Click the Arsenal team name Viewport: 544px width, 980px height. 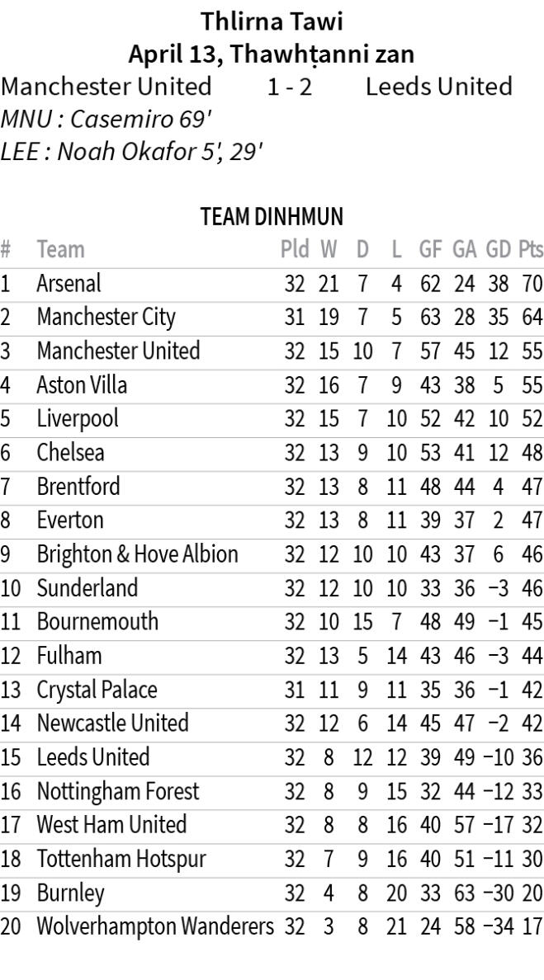tap(69, 284)
